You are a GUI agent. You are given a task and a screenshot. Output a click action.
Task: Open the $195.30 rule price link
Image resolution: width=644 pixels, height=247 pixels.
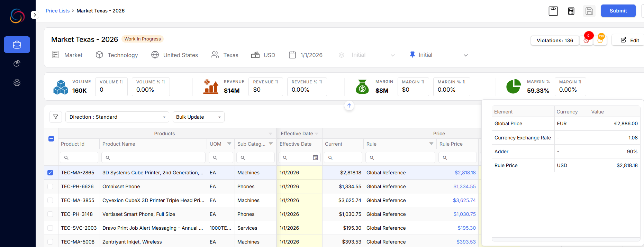point(466,228)
